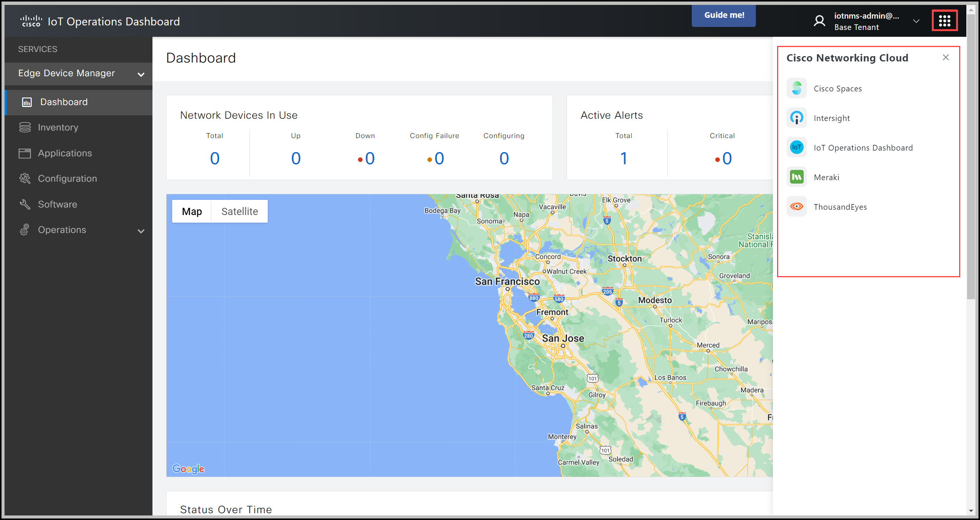Open Google link on the map

pyautogui.click(x=188, y=469)
